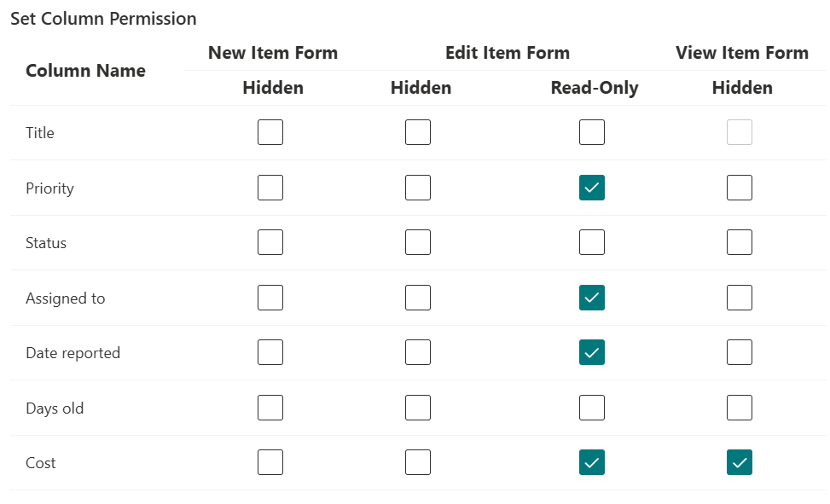
Task: Click the Column Name header
Action: click(86, 71)
